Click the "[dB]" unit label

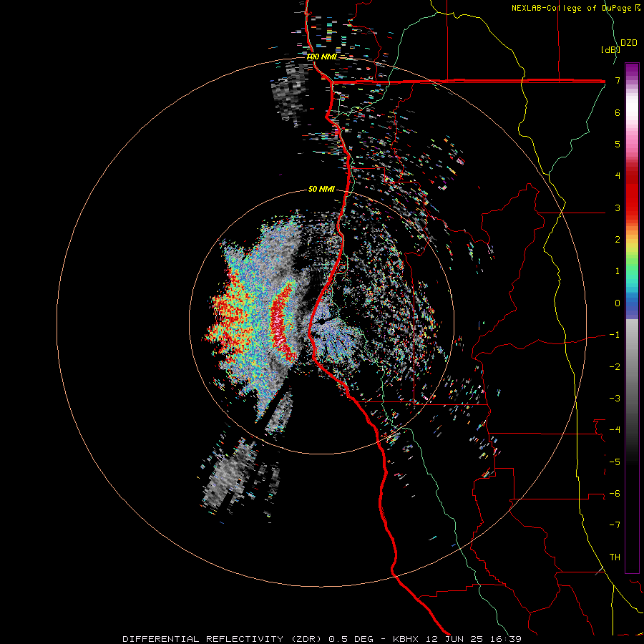(x=610, y=49)
